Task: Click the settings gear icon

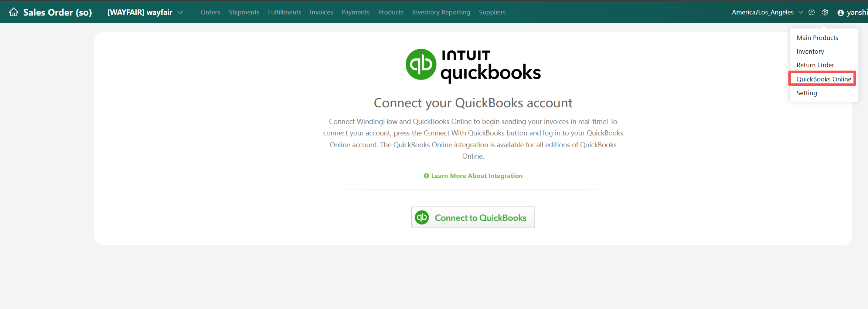Action: [825, 12]
